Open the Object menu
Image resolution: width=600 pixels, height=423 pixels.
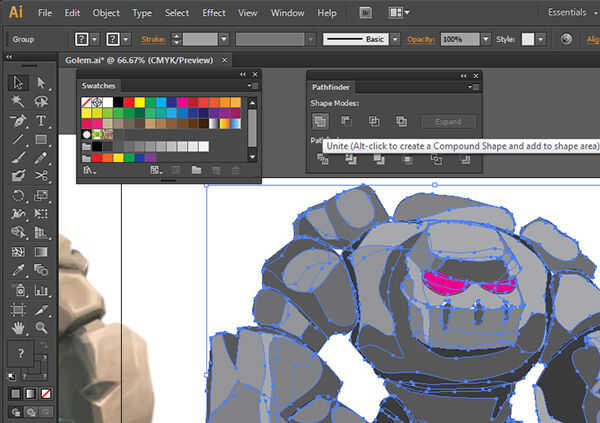pyautogui.click(x=106, y=13)
